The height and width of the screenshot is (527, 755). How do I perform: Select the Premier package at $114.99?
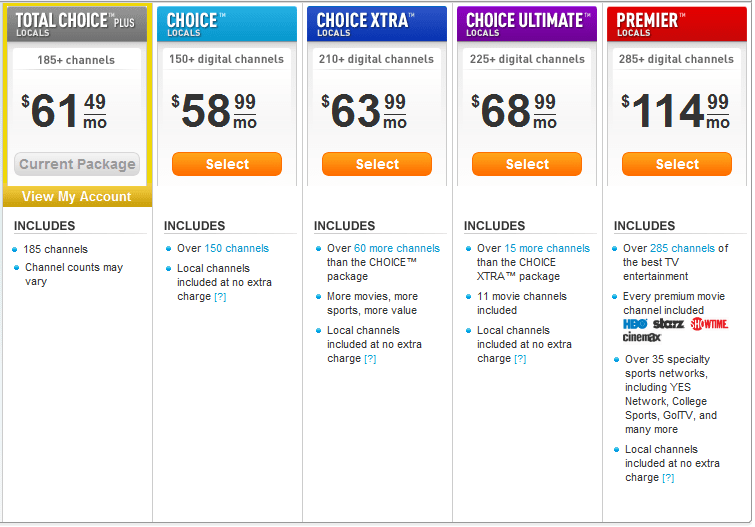pyautogui.click(x=677, y=164)
